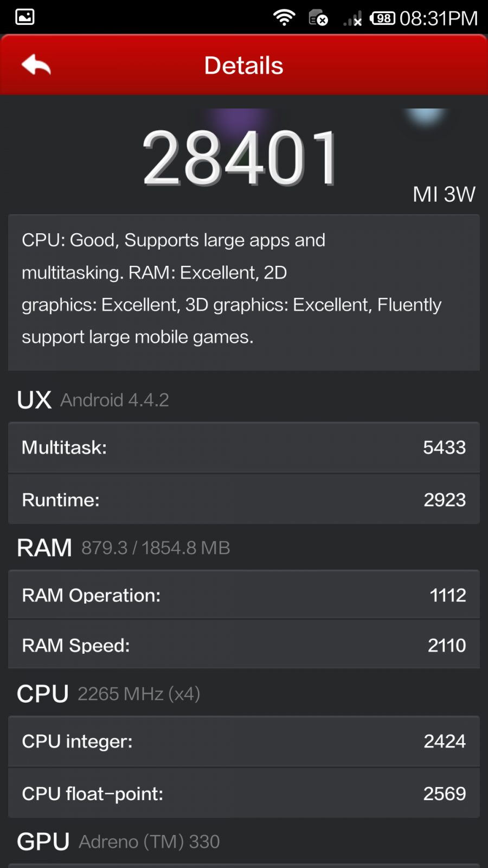This screenshot has height=868, width=488.
Task: Tap the CPU float-point row
Action: coord(243,794)
